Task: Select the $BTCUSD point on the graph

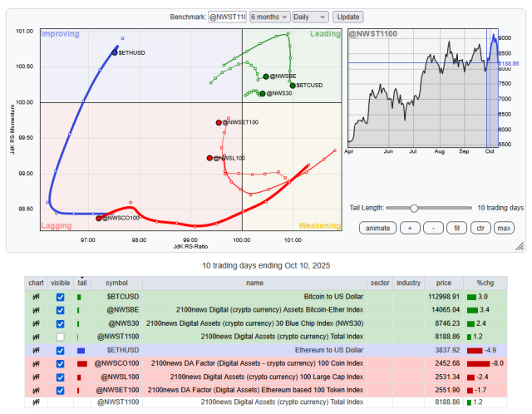Action: coord(293,85)
